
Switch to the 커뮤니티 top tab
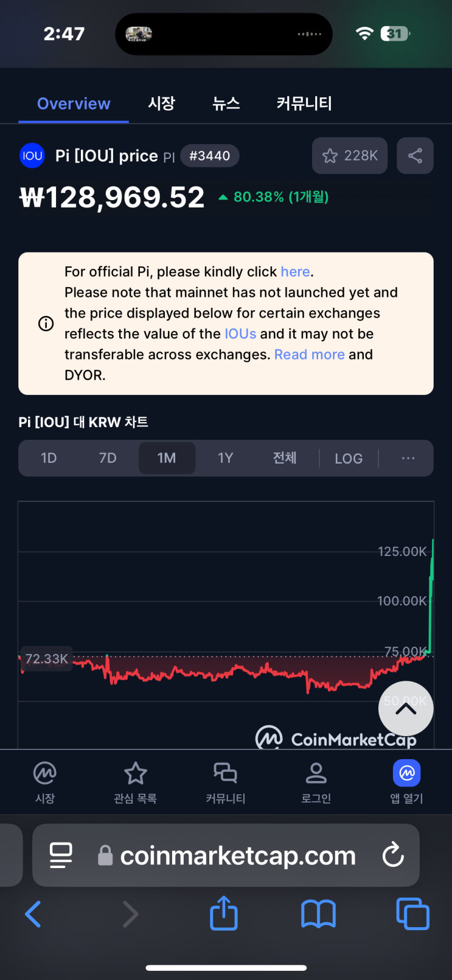(x=304, y=103)
